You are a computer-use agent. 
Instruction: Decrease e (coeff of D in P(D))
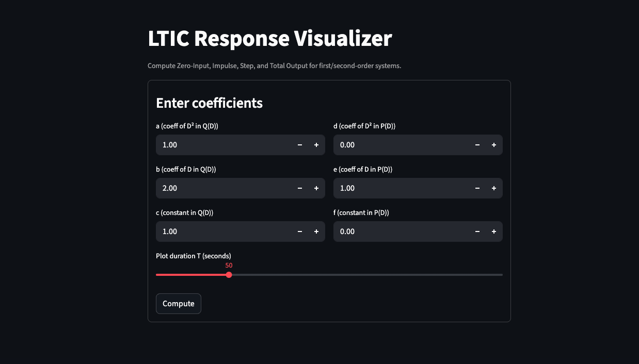click(x=477, y=188)
